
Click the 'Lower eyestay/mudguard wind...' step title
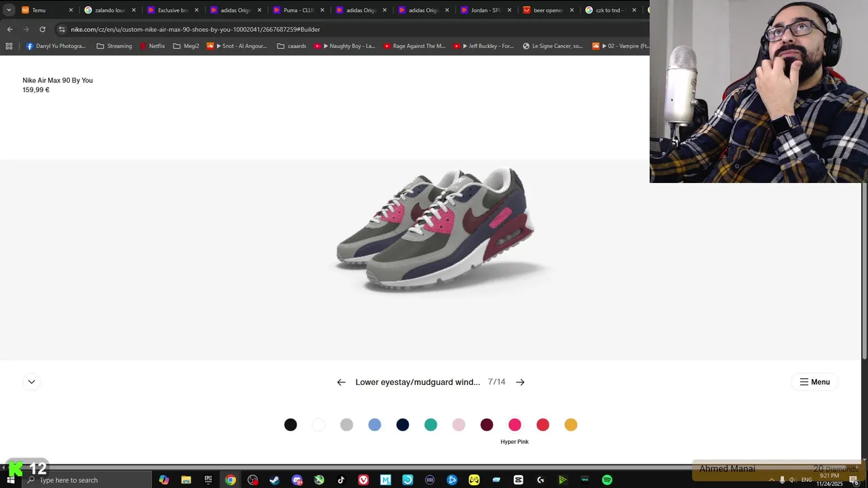pyautogui.click(x=418, y=382)
